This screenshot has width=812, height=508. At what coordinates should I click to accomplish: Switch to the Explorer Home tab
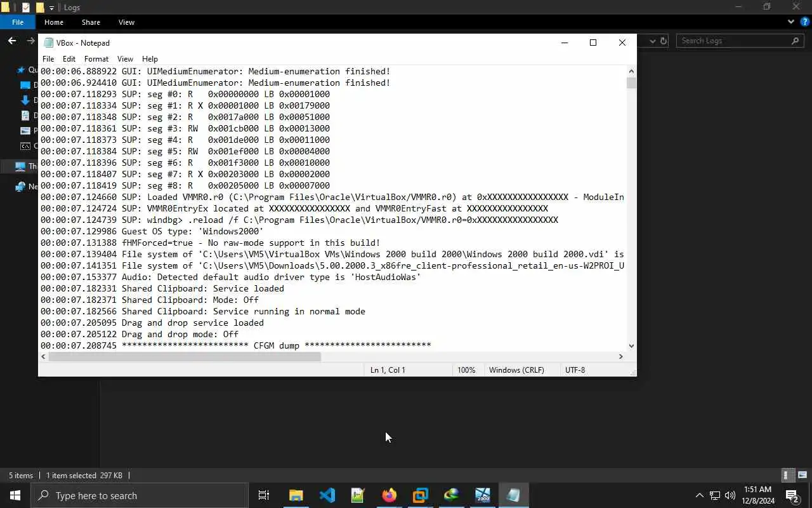pos(54,22)
